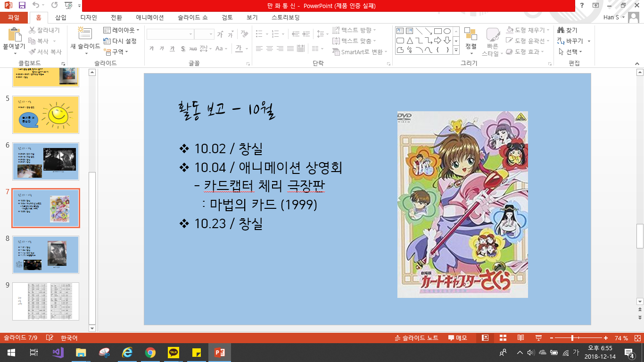Click the increase font size icon
Viewport: 644px width, 362px height.
coord(220,34)
